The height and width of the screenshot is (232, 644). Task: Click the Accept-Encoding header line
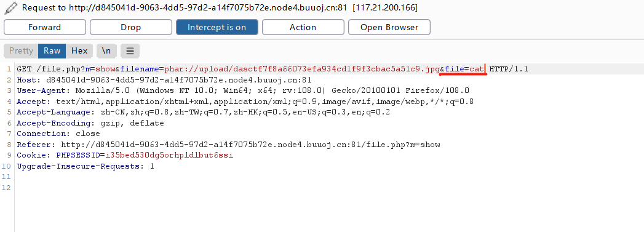[x=90, y=123]
